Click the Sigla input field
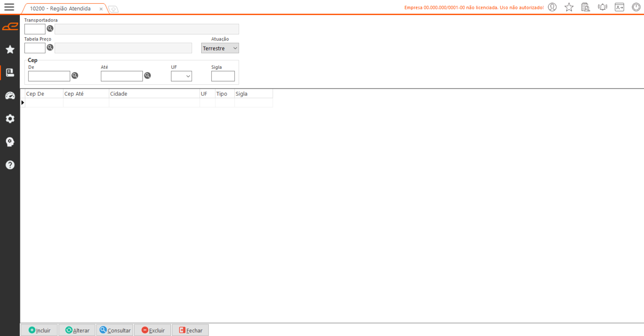Image resolution: width=644 pixels, height=336 pixels. (x=223, y=76)
